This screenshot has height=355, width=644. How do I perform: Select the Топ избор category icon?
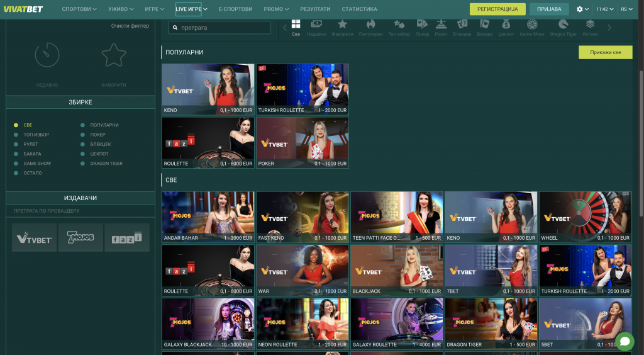click(399, 25)
